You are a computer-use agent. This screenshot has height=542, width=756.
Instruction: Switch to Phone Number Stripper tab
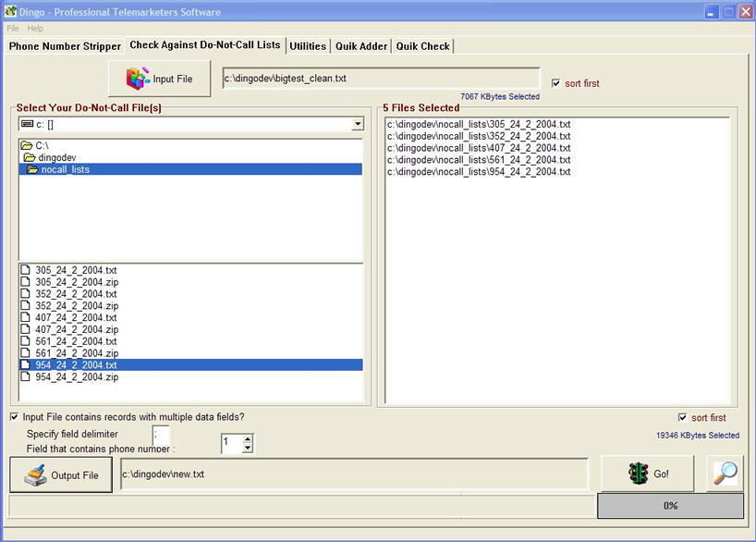coord(65,46)
